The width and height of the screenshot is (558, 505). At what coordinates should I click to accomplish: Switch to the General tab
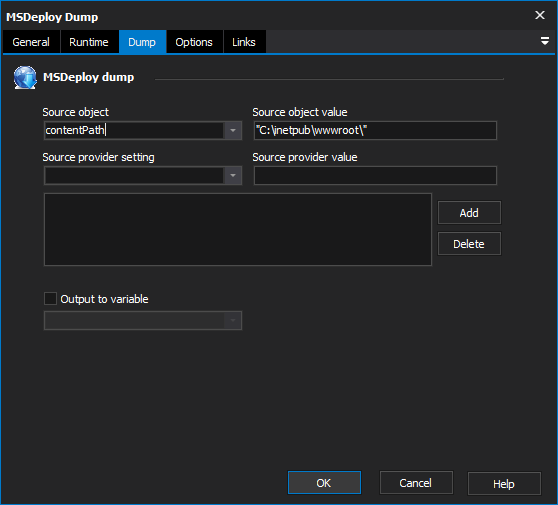click(x=31, y=42)
